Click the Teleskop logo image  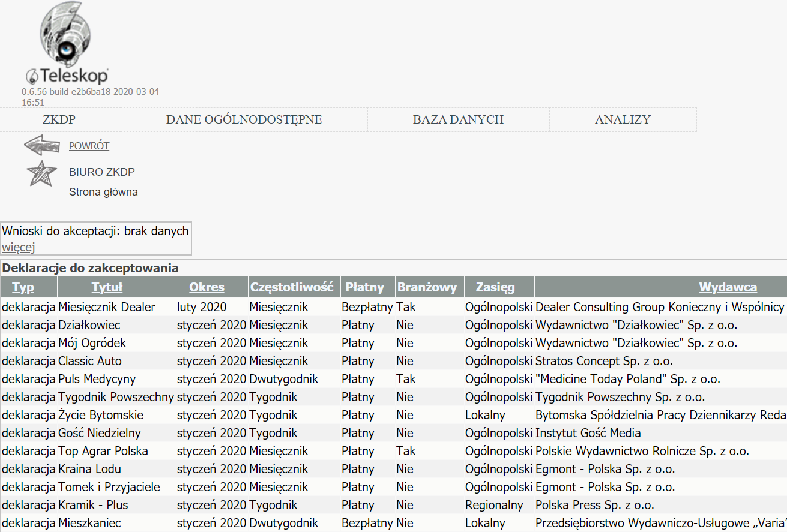click(66, 43)
